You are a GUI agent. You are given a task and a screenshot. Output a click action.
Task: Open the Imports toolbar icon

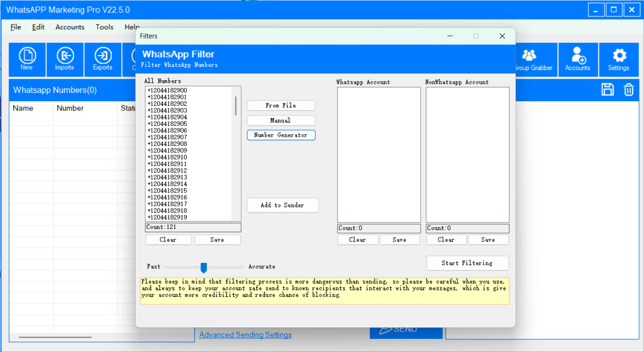(65, 60)
